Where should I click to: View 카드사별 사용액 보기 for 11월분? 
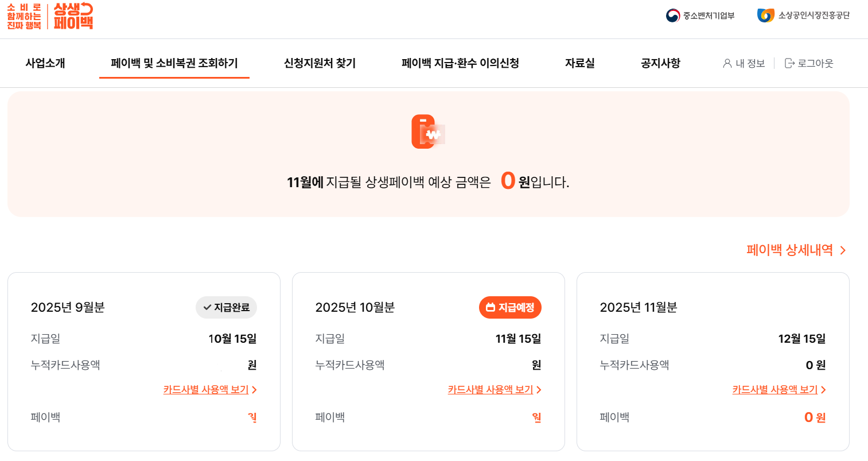[x=775, y=390]
